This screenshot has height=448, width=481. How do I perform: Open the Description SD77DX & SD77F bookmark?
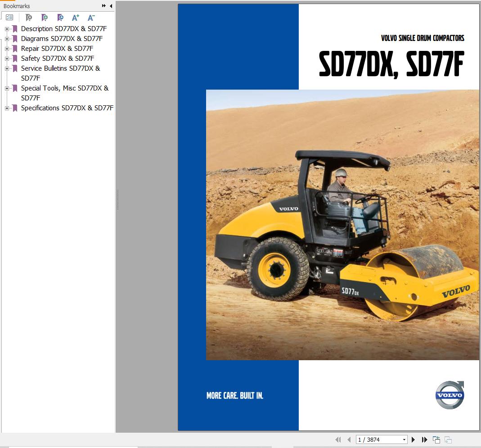coord(64,29)
